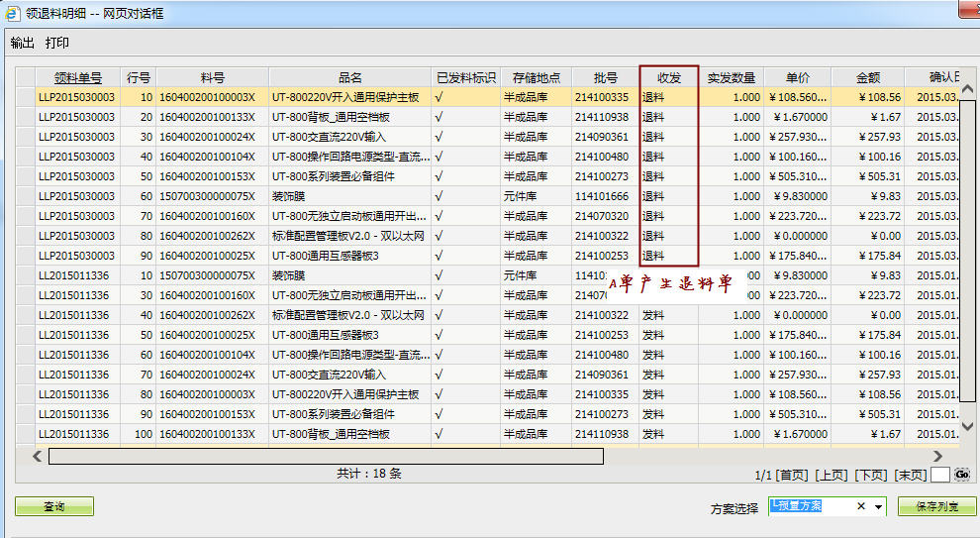Click the Internet Explorer icon in title bar
The image size is (980, 538).
13,13
